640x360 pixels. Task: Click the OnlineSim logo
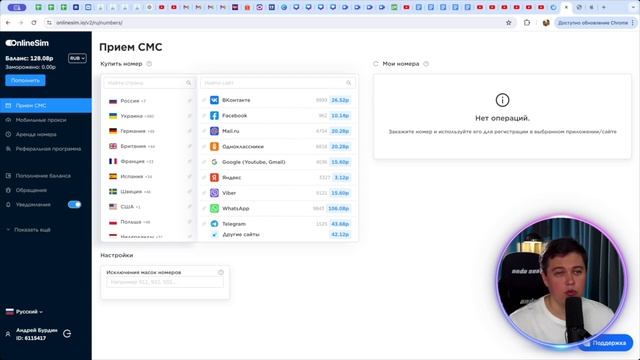pos(27,43)
